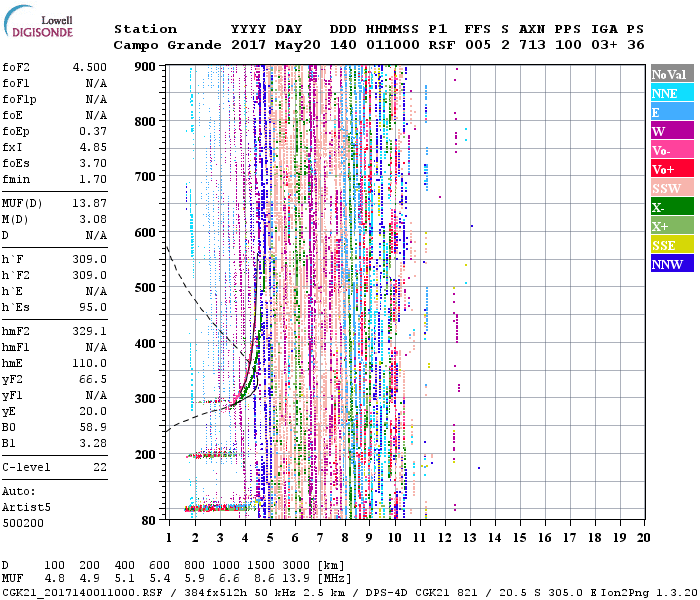The width and height of the screenshot is (700, 600).
Task: Click the second-hop Es echo at 200 km
Action: pyautogui.click(x=214, y=455)
